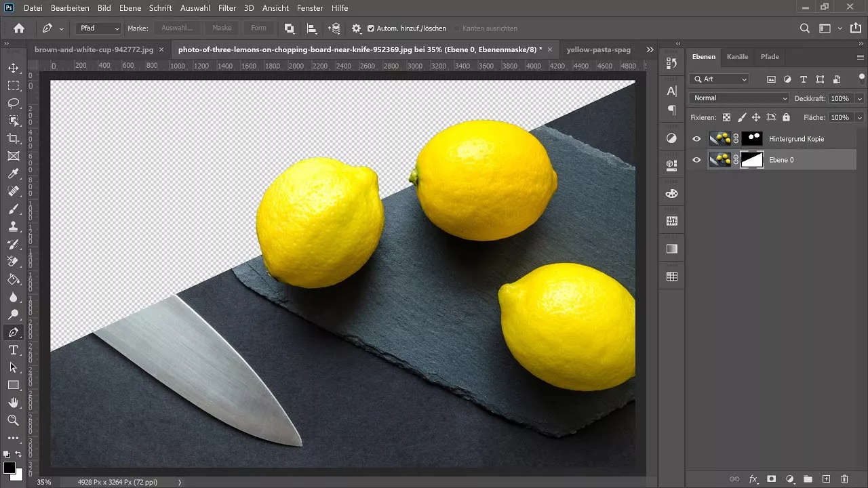Viewport: 868px width, 488px height.
Task: Select the Zoom tool
Action: pyautogui.click(x=14, y=420)
